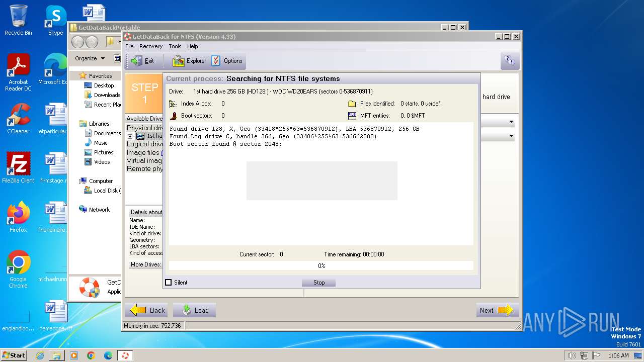Open the File menu
644x362 pixels.
point(129,46)
